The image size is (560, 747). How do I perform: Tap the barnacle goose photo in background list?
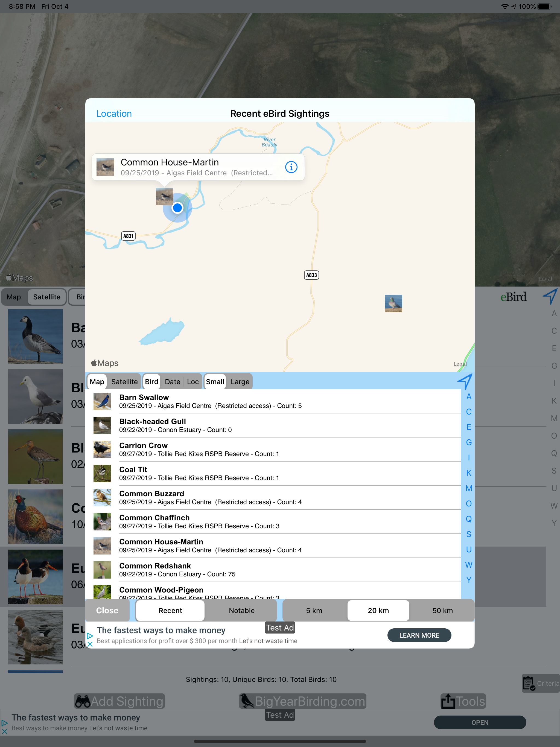click(36, 336)
